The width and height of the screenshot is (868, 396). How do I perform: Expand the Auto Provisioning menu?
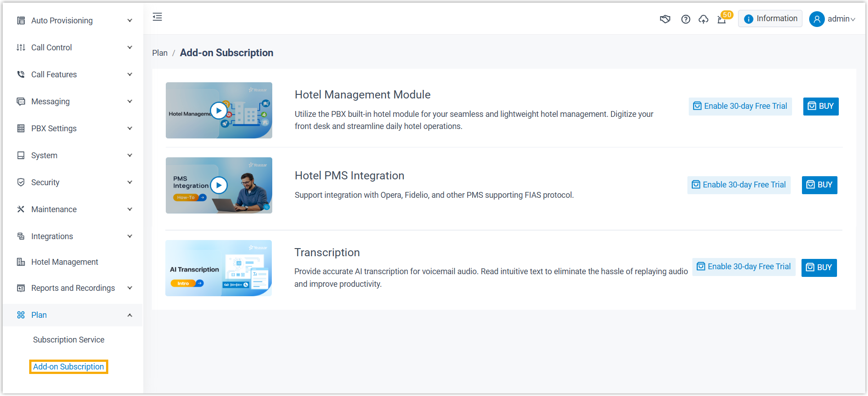pos(74,21)
